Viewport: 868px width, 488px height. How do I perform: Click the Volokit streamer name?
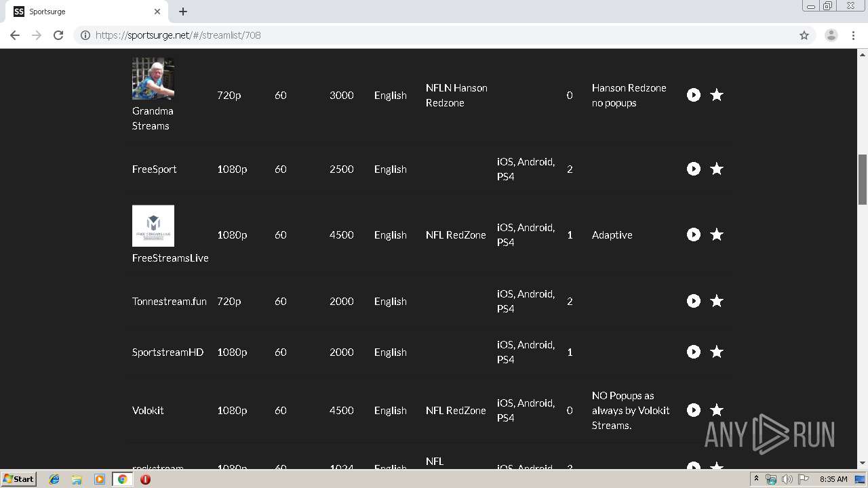148,410
